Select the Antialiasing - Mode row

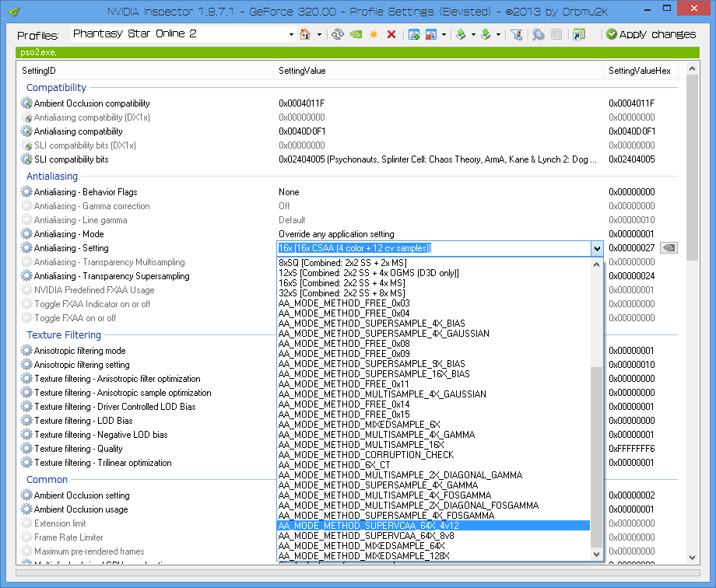click(349, 234)
